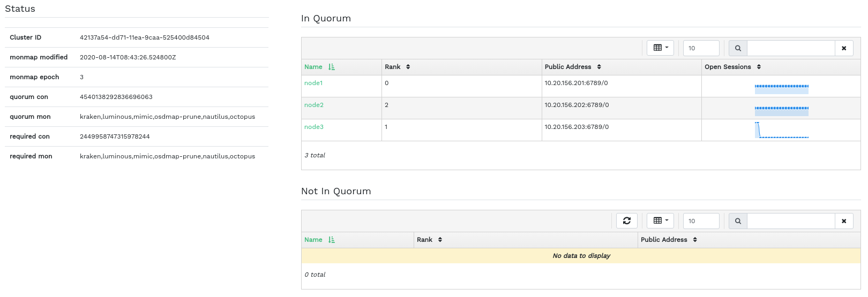This screenshot has height=297, width=868.
Task: Open column toggle dropdown in In Quorum table
Action: pyautogui.click(x=660, y=48)
